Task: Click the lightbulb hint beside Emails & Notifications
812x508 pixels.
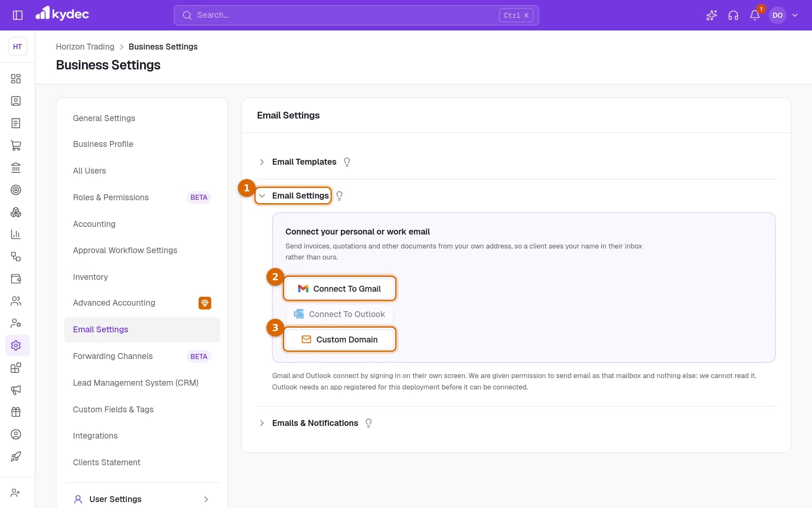Action: point(368,423)
